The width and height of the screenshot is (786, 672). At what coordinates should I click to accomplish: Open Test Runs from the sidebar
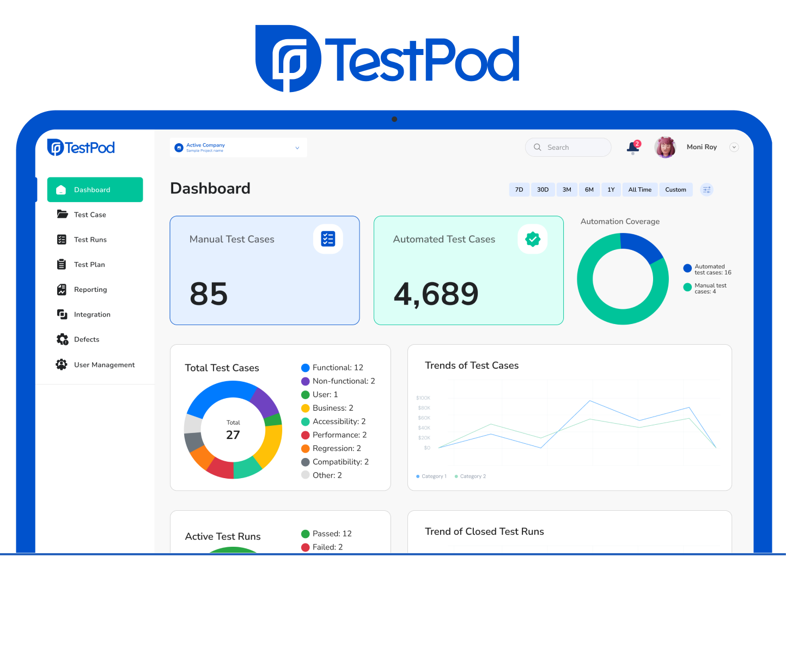click(90, 240)
